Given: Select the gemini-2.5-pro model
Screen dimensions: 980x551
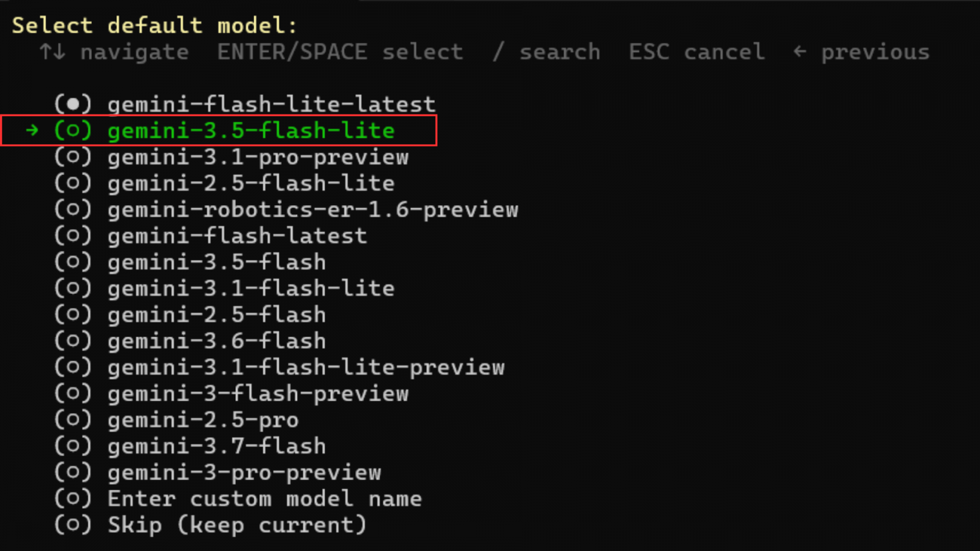Looking at the screenshot, I should [x=176, y=420].
